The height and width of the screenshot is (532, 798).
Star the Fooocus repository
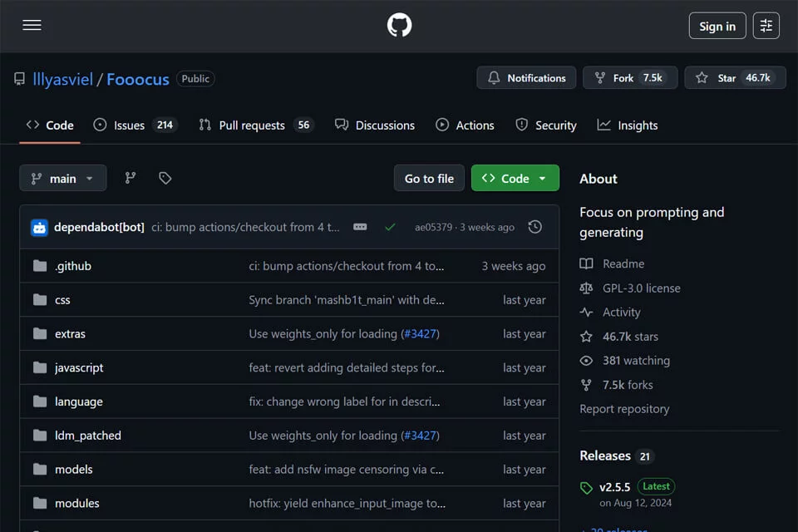(735, 78)
